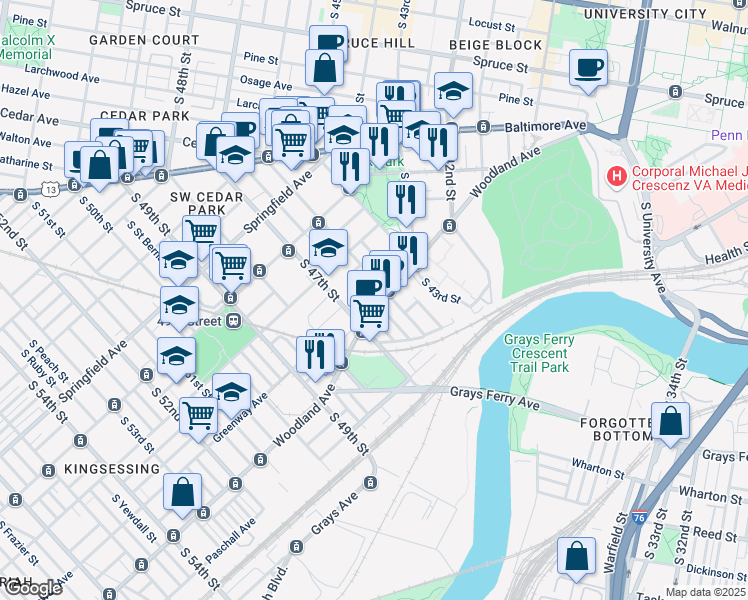Click the UNIVERSITY CITY neighborhood label

[645, 14]
